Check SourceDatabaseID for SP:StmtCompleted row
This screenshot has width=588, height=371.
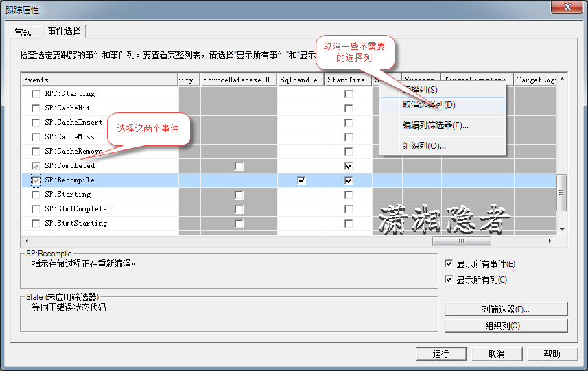(x=239, y=209)
